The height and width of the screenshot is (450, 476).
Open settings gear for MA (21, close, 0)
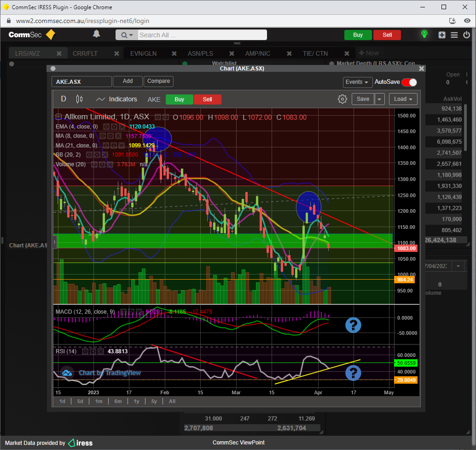tap(114, 146)
